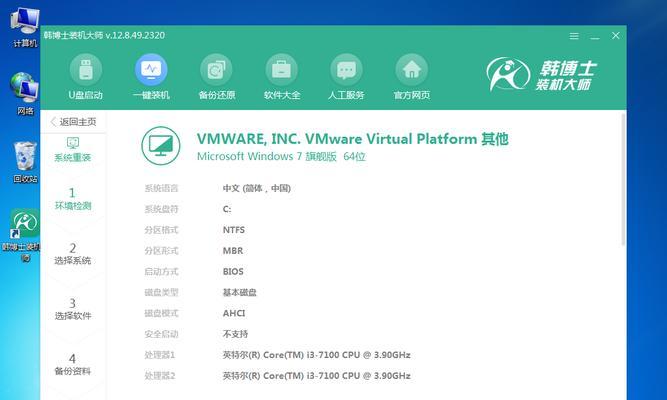This screenshot has width=667, height=400.
Task: Click the 韩博士装机大师 logo
Action: 542,74
